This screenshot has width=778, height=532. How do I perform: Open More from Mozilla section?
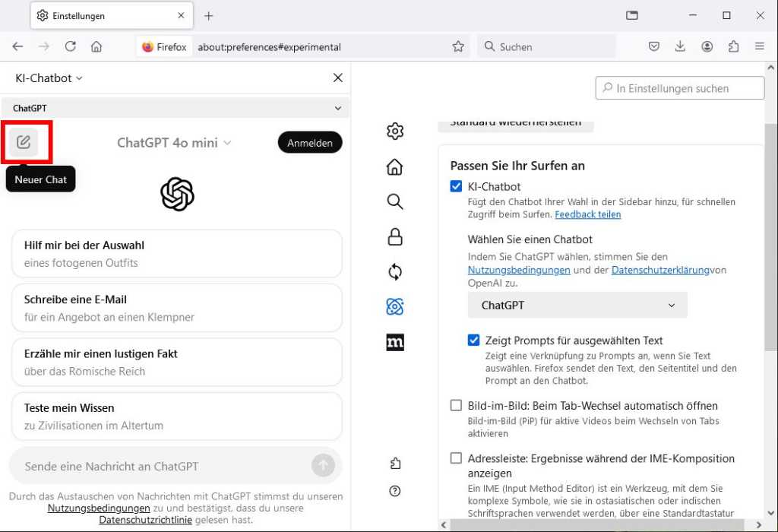394,343
